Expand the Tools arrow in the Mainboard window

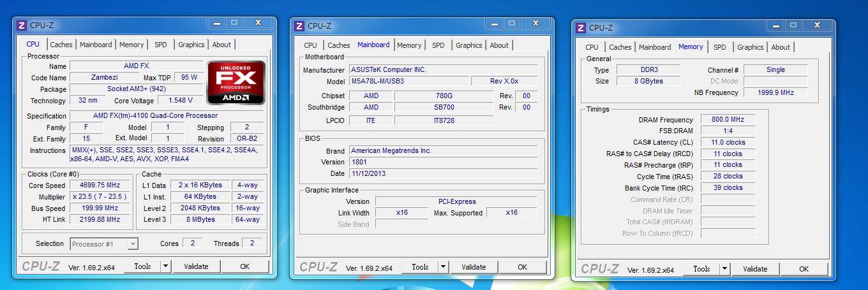[444, 267]
